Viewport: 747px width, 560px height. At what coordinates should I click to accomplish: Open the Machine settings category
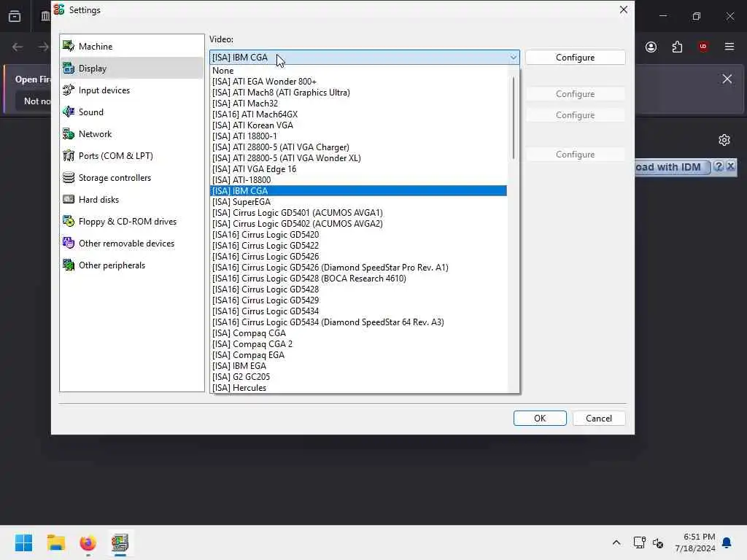(x=132, y=46)
